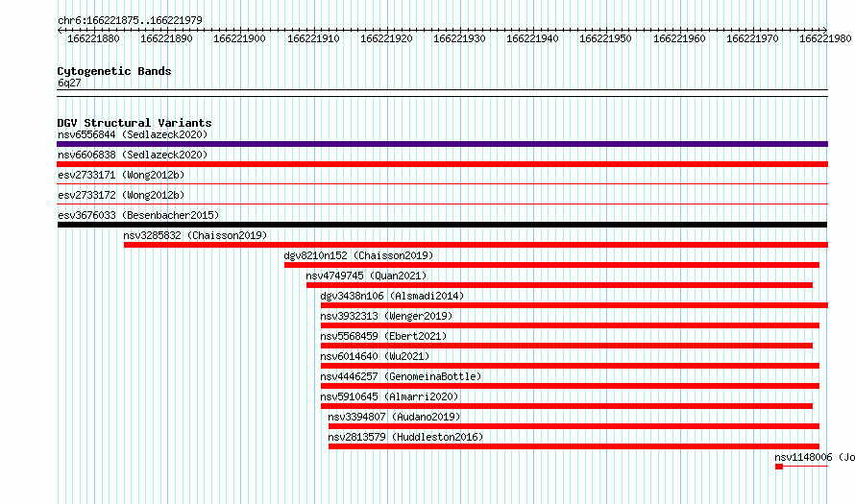Select the red nsv4749745 variant bar

tap(559, 285)
